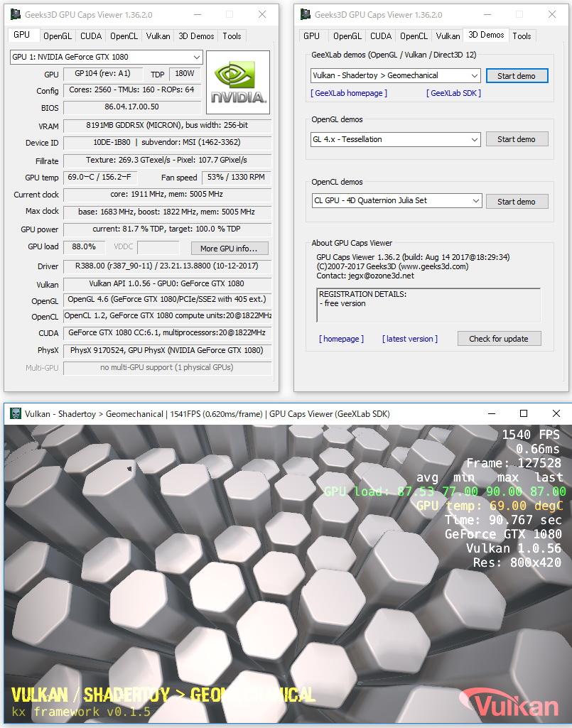Click Check for update button
Image resolution: width=572 pixels, height=728 pixels.
(499, 339)
